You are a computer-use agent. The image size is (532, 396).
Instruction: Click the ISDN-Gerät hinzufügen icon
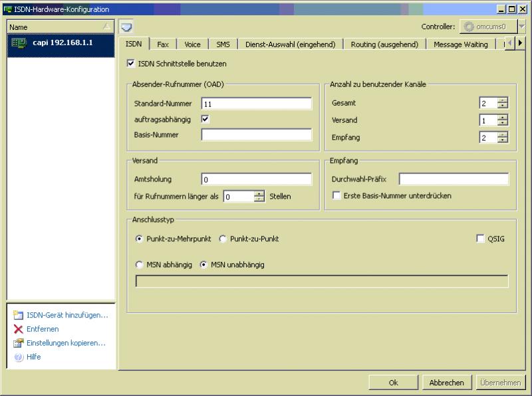click(x=19, y=316)
